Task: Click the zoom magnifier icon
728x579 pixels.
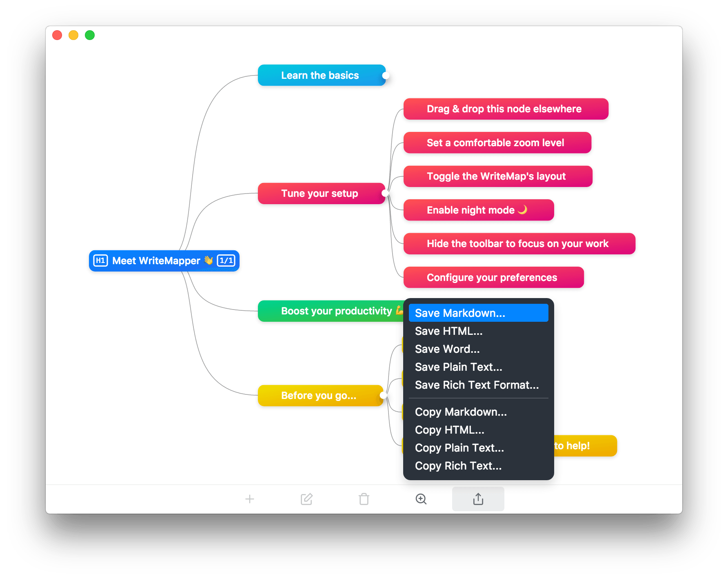Action: coord(421,499)
